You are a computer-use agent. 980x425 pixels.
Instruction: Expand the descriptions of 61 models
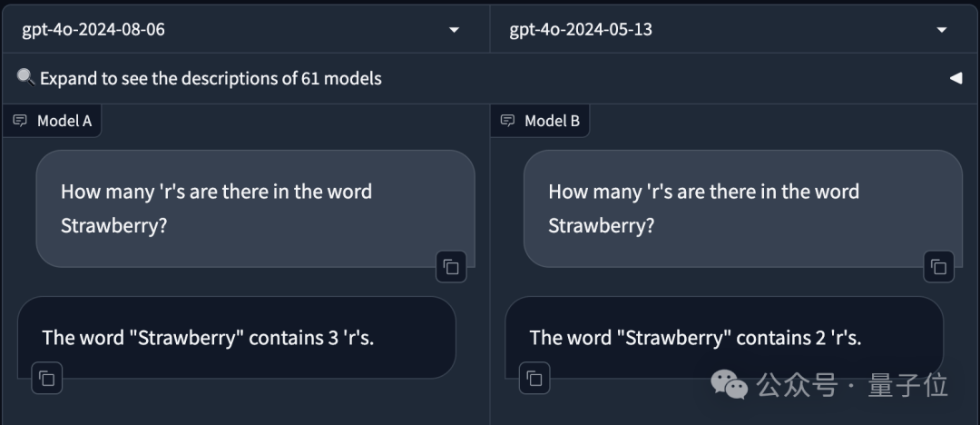tap(211, 78)
